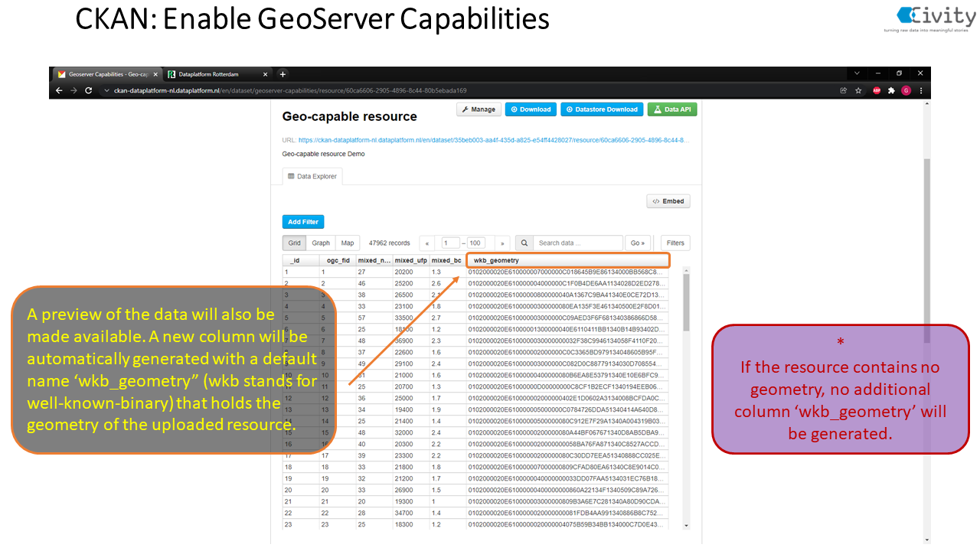Select the Geoserver Capabilities browser tab
This screenshot has width=980, height=551.
click(x=107, y=74)
